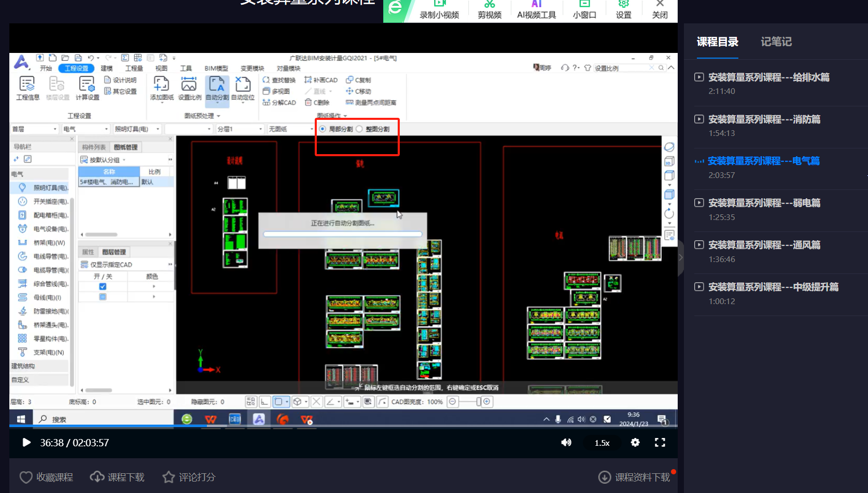This screenshot has height=493, width=868.
Task: Open the 开始 ribbon tab
Action: [46, 69]
